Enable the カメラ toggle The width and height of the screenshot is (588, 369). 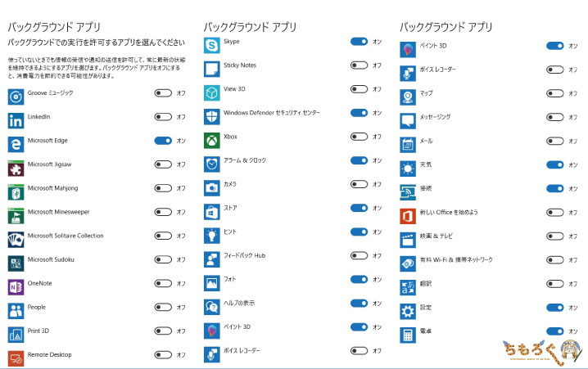coord(360,184)
